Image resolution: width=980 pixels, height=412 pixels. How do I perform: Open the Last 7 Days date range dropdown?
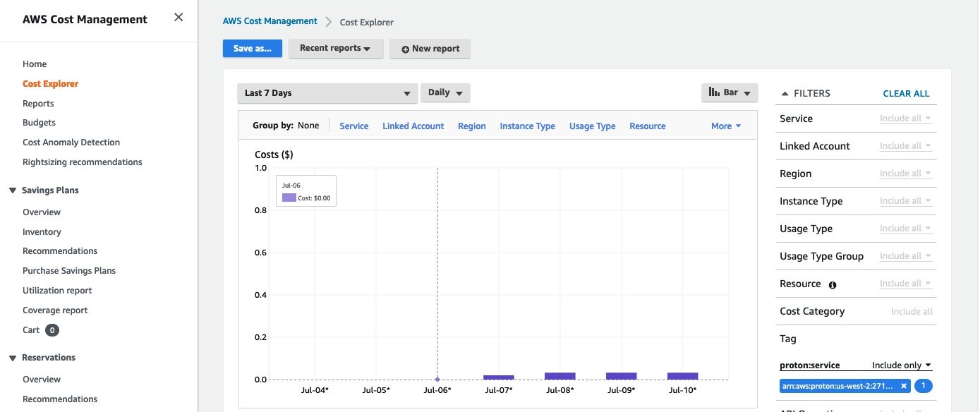(327, 93)
